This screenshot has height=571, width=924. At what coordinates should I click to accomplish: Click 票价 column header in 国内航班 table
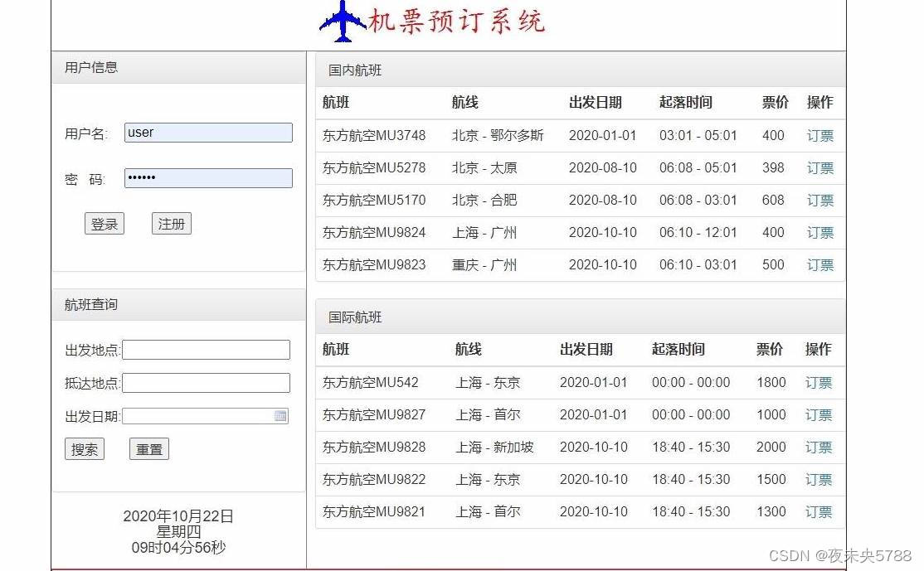[775, 103]
